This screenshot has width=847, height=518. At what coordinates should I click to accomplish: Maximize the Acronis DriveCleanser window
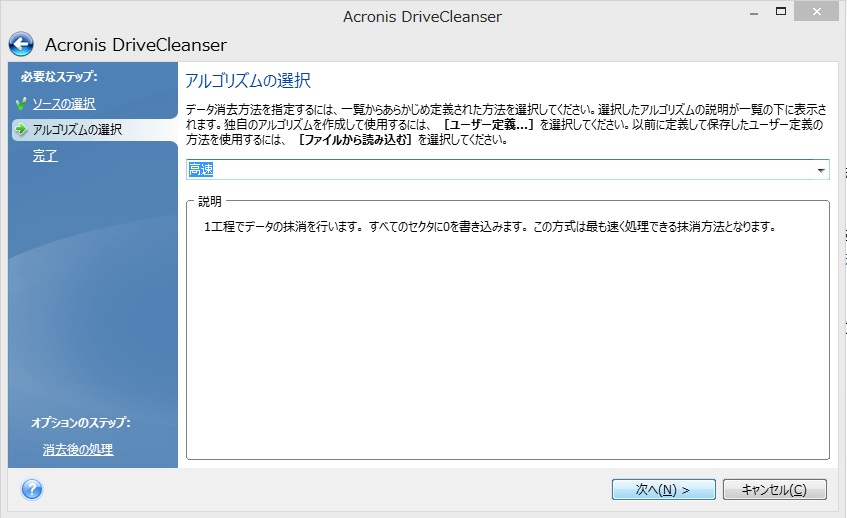coord(781,11)
